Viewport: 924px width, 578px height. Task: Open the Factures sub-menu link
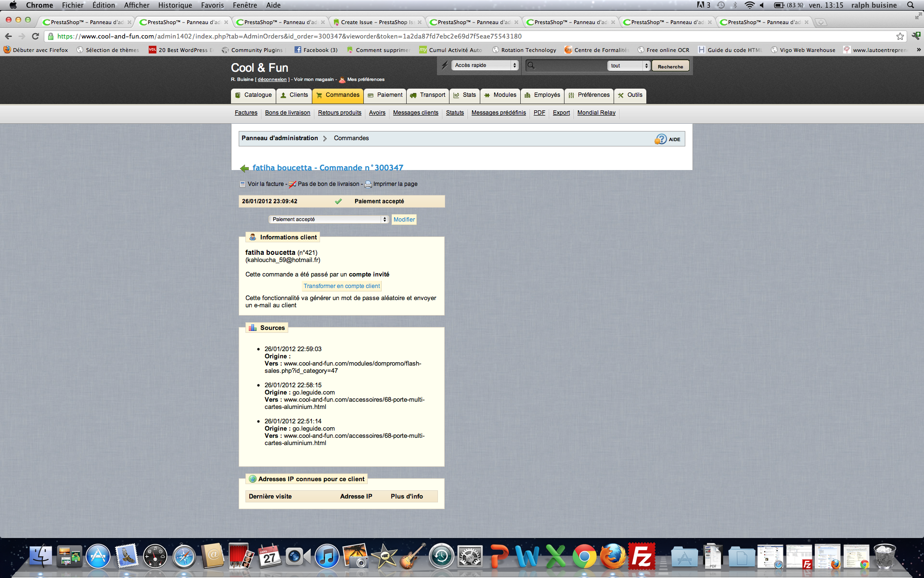[246, 113]
